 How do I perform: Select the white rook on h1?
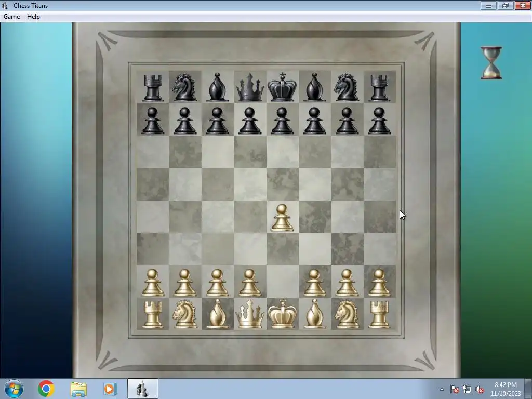pos(379,315)
